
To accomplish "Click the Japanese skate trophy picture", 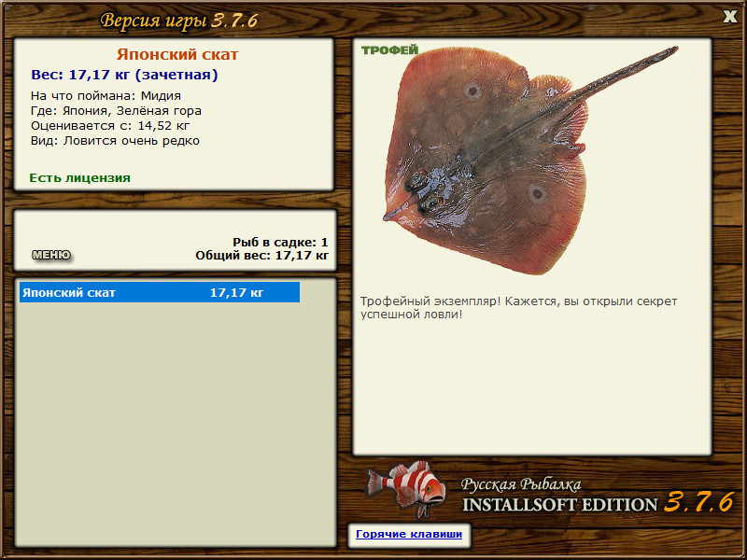I will point(530,160).
